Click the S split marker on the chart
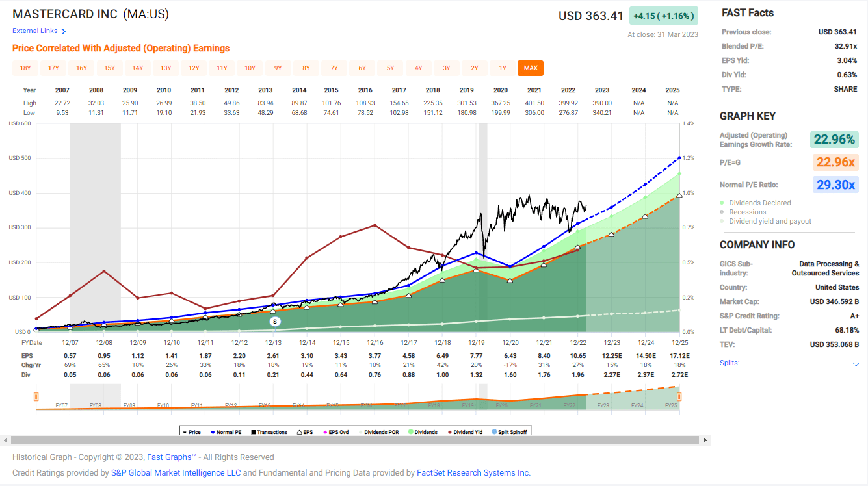The width and height of the screenshot is (868, 486). [x=274, y=321]
